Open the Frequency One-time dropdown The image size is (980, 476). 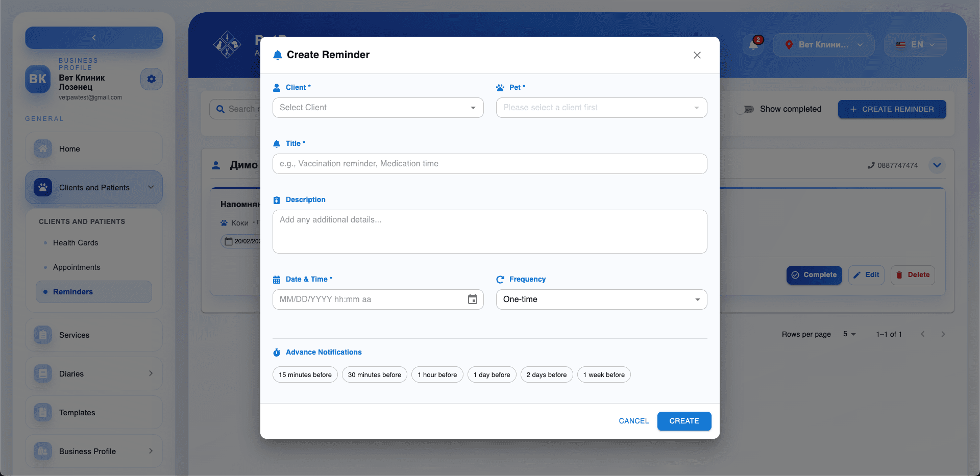click(x=601, y=299)
